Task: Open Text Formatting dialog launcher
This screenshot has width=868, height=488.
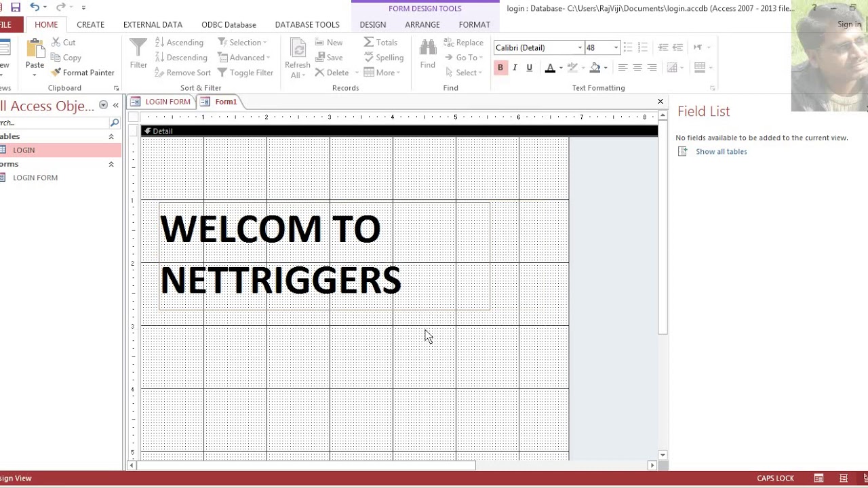Action: tap(712, 88)
